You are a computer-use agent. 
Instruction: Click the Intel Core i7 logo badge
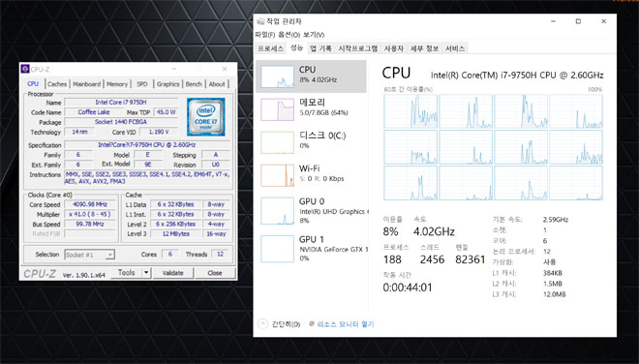pos(206,116)
